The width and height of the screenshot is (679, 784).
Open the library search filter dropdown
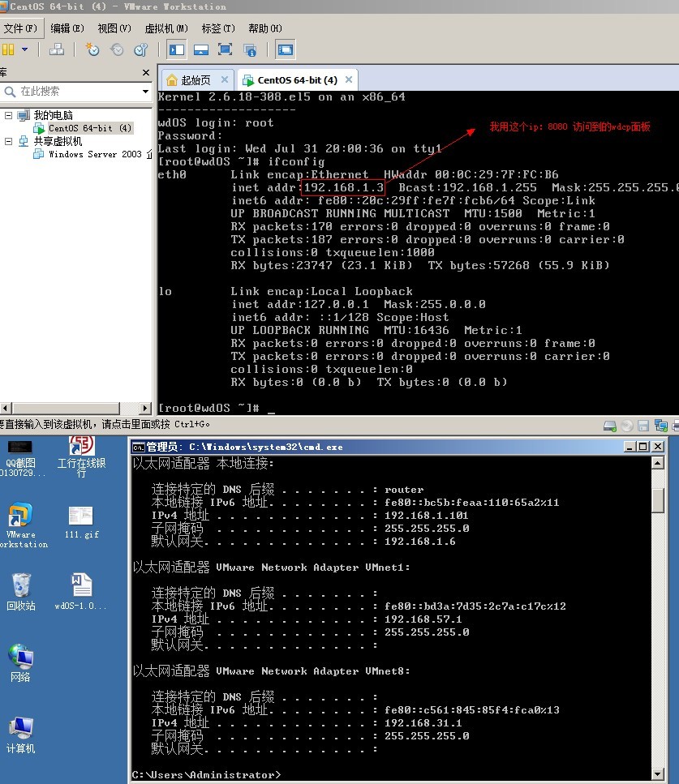click(145, 92)
